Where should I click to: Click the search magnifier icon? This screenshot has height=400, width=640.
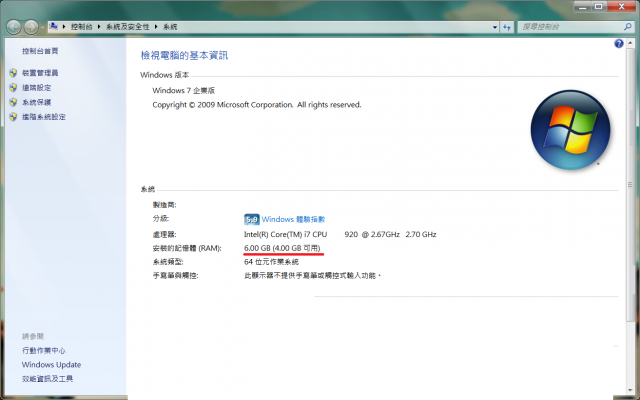[x=628, y=27]
